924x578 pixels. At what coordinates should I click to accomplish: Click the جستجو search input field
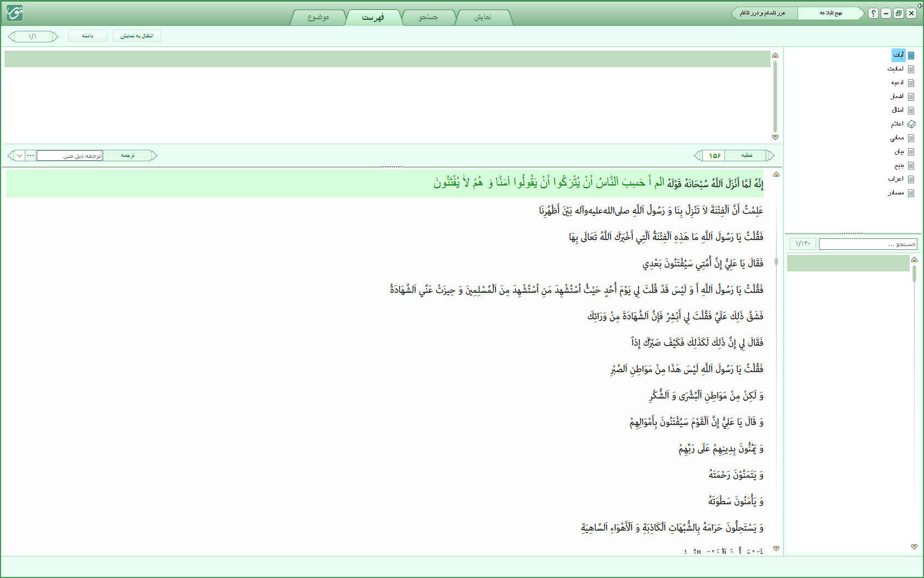pyautogui.click(x=868, y=244)
